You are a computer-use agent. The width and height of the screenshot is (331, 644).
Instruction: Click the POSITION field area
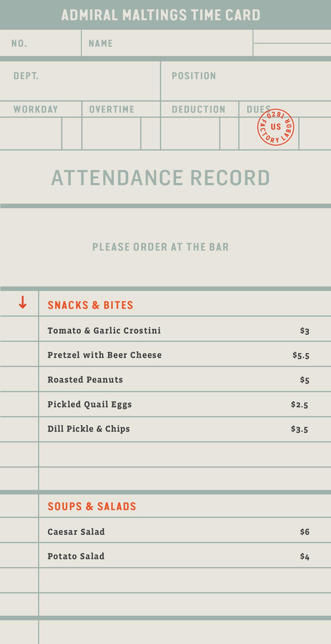[x=246, y=81]
